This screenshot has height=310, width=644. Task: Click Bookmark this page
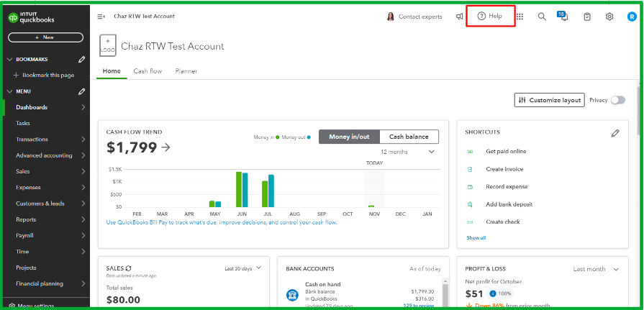(x=44, y=75)
